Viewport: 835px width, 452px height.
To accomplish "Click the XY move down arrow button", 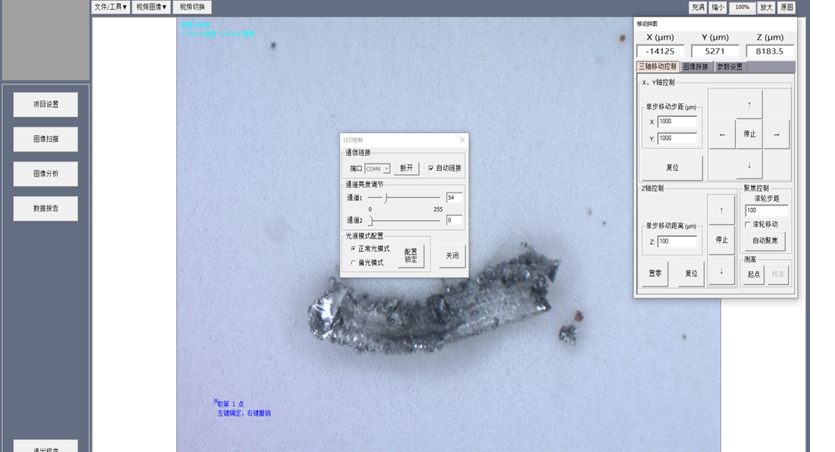I will tap(749, 164).
